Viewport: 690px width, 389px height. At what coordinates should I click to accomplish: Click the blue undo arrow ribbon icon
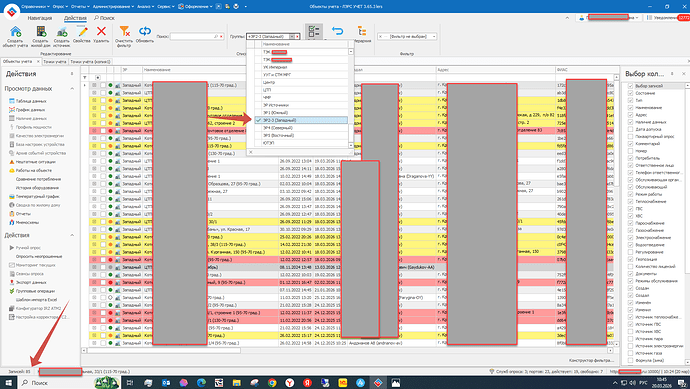pyautogui.click(x=338, y=31)
